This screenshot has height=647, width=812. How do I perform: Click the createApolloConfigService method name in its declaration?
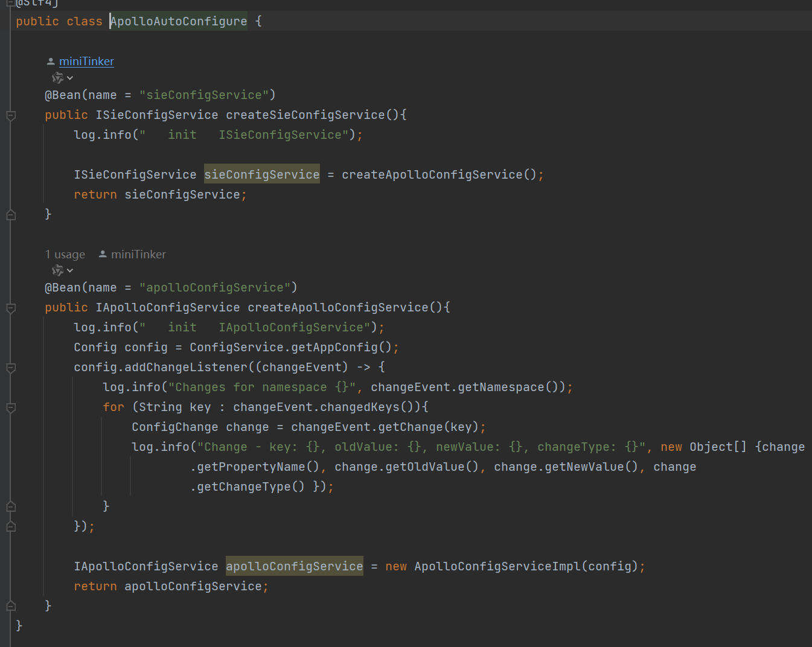(x=338, y=307)
